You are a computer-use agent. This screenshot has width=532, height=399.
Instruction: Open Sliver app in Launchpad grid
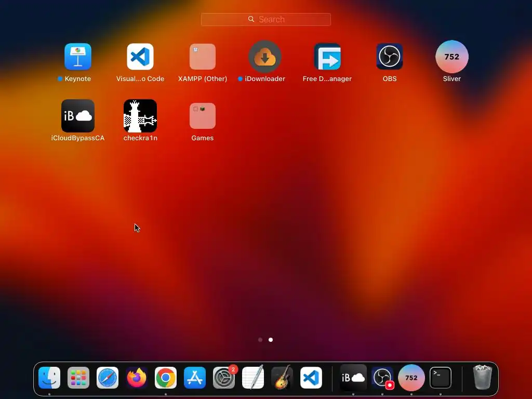[452, 56]
